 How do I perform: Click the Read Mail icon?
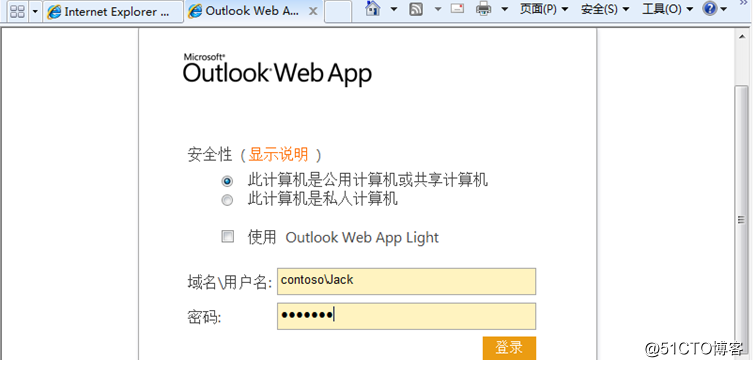pyautogui.click(x=458, y=8)
